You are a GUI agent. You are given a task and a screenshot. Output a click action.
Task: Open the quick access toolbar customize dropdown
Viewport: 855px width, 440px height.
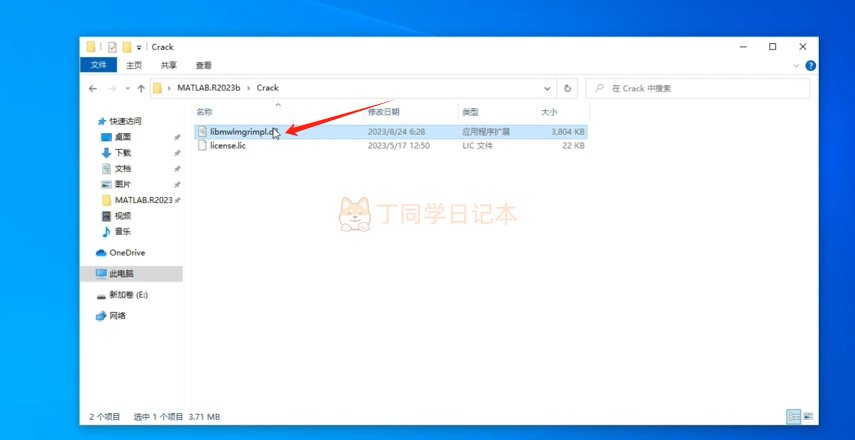tap(139, 47)
